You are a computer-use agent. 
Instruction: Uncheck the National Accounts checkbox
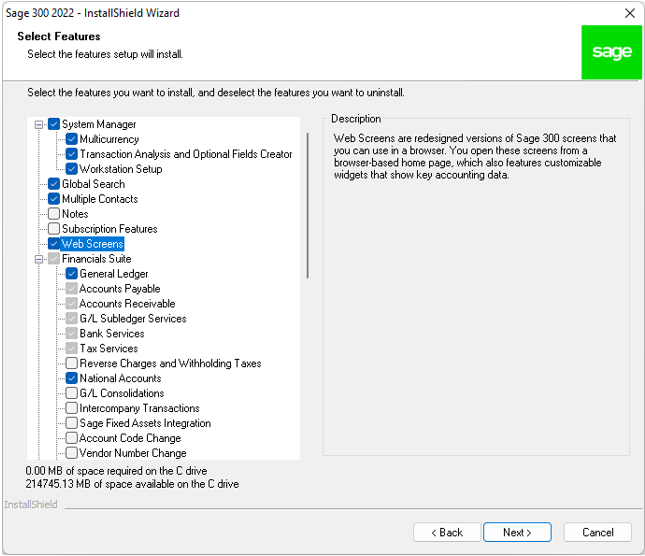(72, 379)
